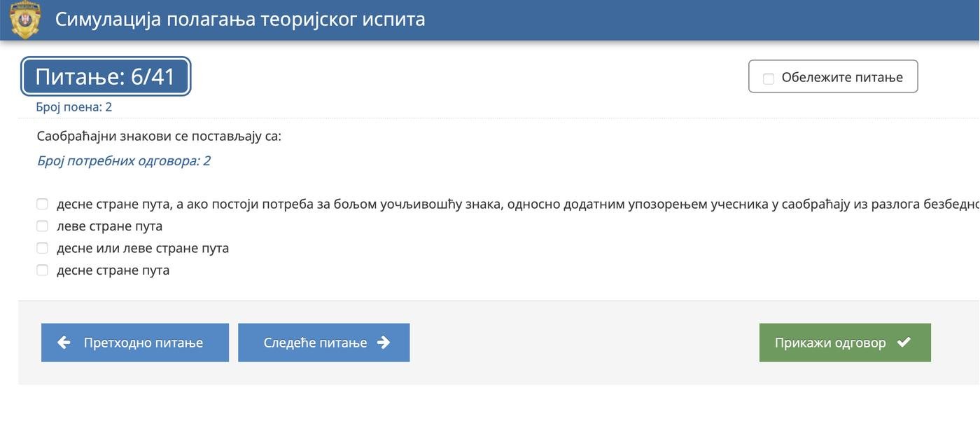Advance using the Следеће питање button
The width and height of the screenshot is (980, 440).
323,342
